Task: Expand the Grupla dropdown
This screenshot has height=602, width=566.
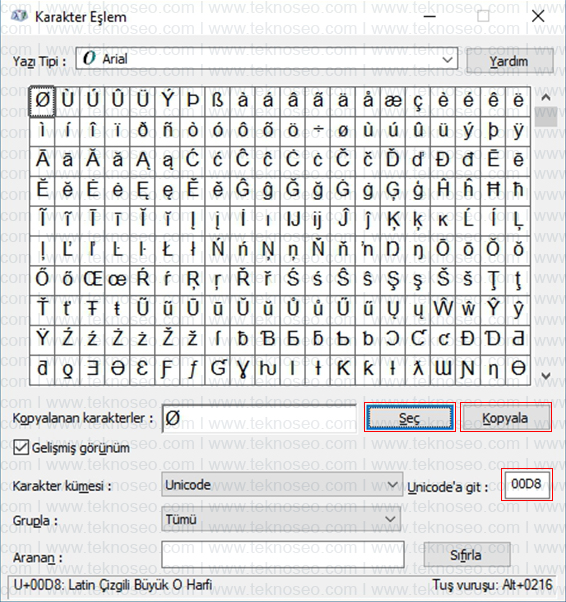Action: click(x=281, y=519)
